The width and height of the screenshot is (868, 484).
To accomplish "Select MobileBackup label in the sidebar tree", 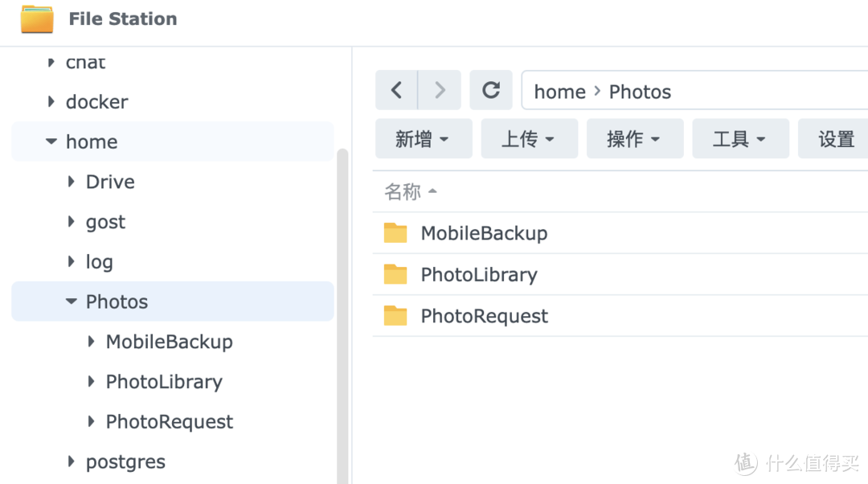I will click(x=170, y=342).
